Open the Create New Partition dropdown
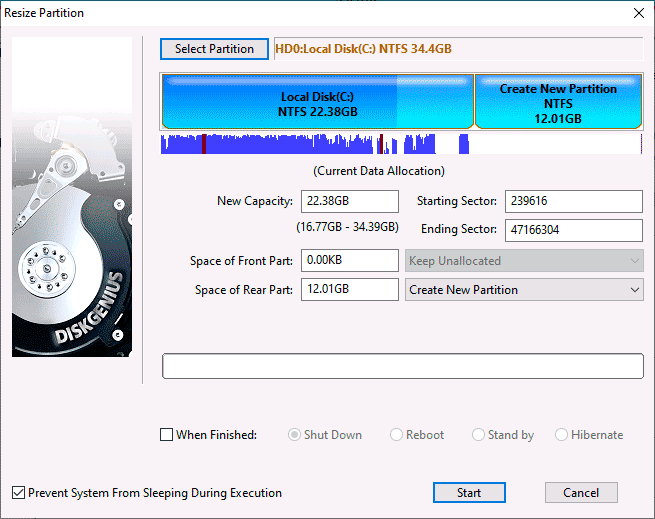 pyautogui.click(x=524, y=290)
